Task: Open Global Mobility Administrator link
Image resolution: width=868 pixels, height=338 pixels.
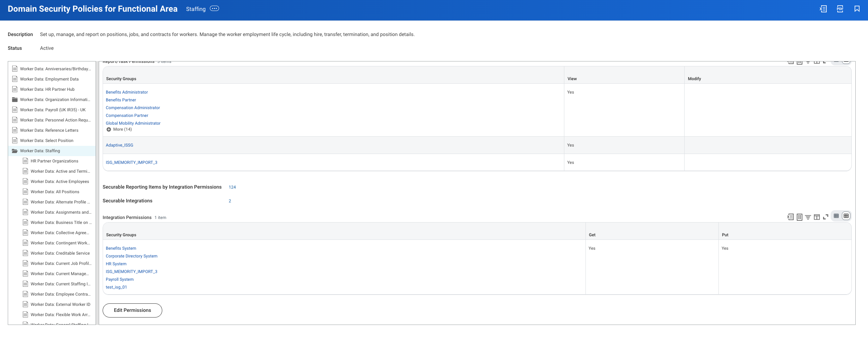Action: click(x=133, y=123)
